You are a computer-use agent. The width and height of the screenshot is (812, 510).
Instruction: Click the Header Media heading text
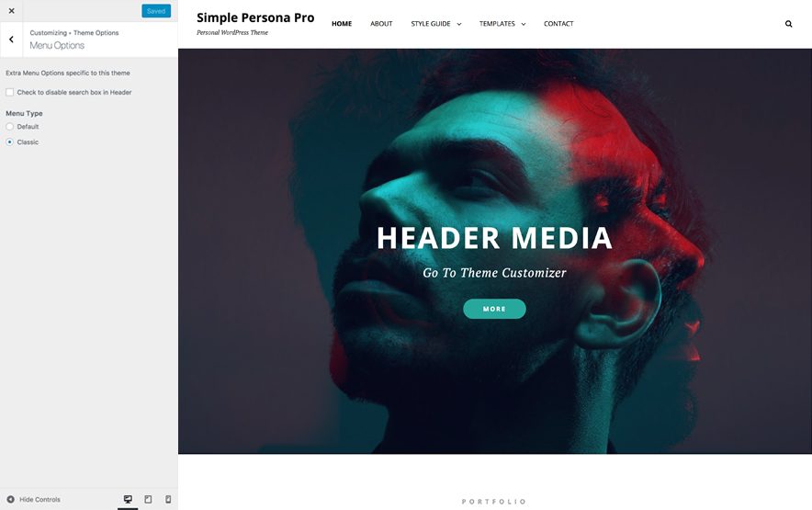point(494,238)
